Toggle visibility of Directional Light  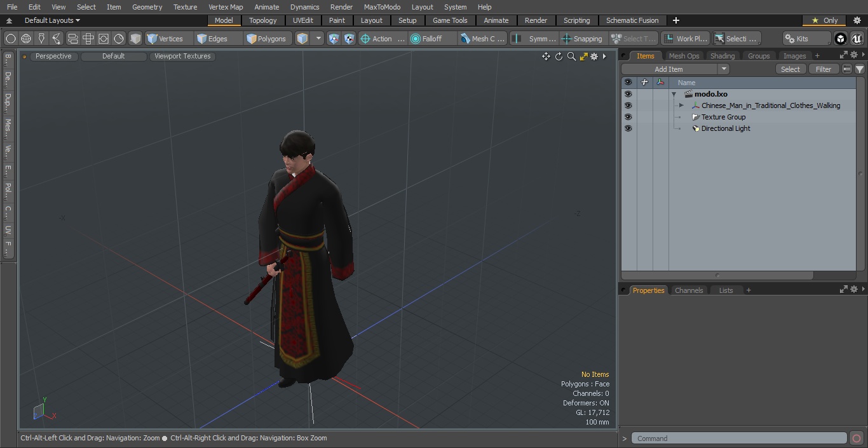[628, 128]
